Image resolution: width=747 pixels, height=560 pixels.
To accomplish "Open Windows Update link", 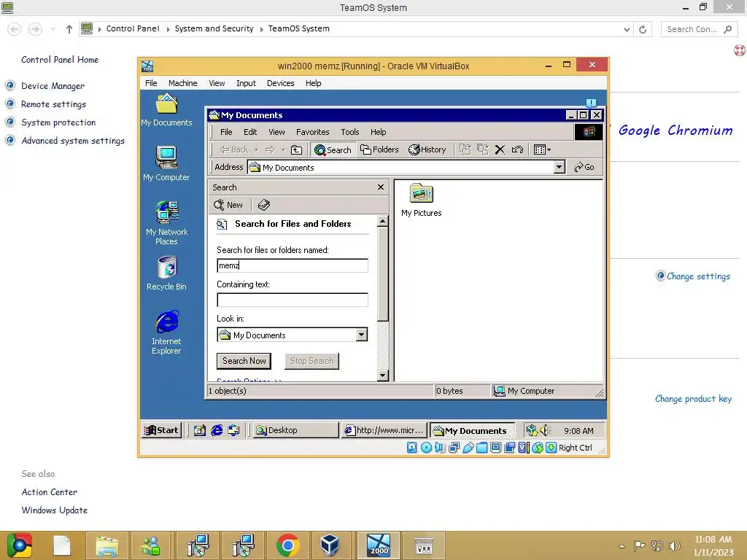I will [x=54, y=510].
